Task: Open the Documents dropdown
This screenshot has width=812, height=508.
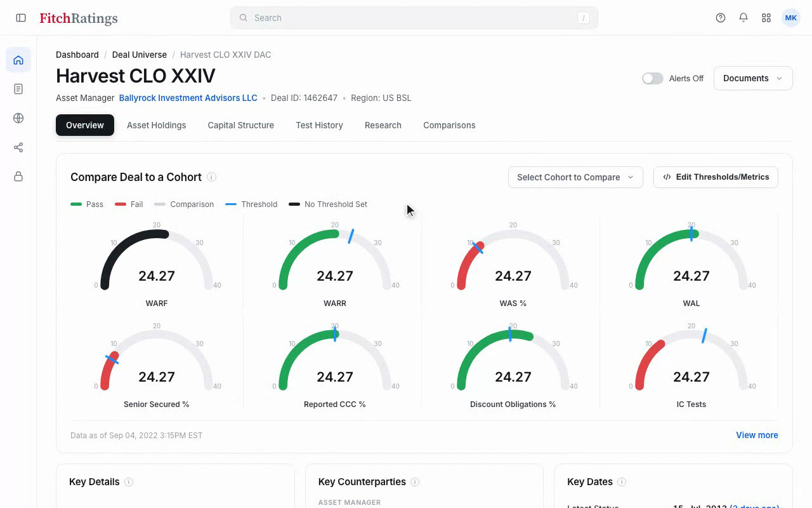Action: (753, 78)
